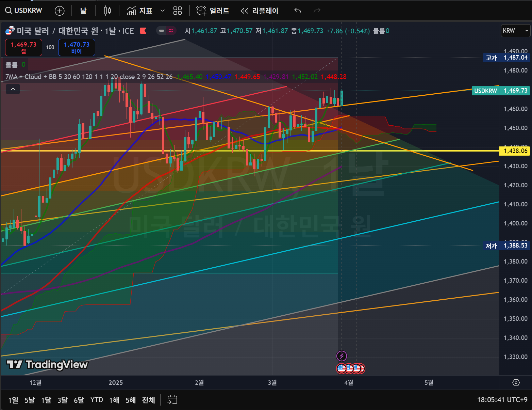The width and height of the screenshot is (532, 410).
Task: Toggle the dash line indicator pill
Action: point(162,31)
